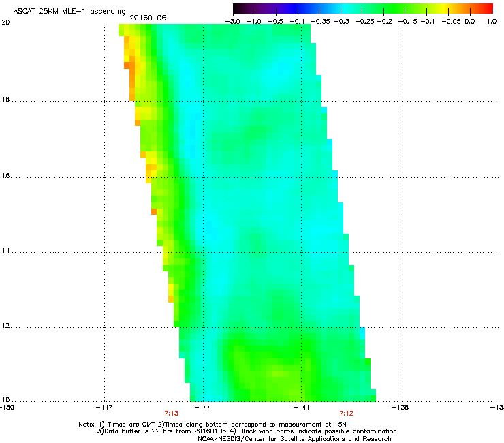Click the red 7:12 time stamp
This screenshot has width=504, height=443.
click(x=346, y=414)
